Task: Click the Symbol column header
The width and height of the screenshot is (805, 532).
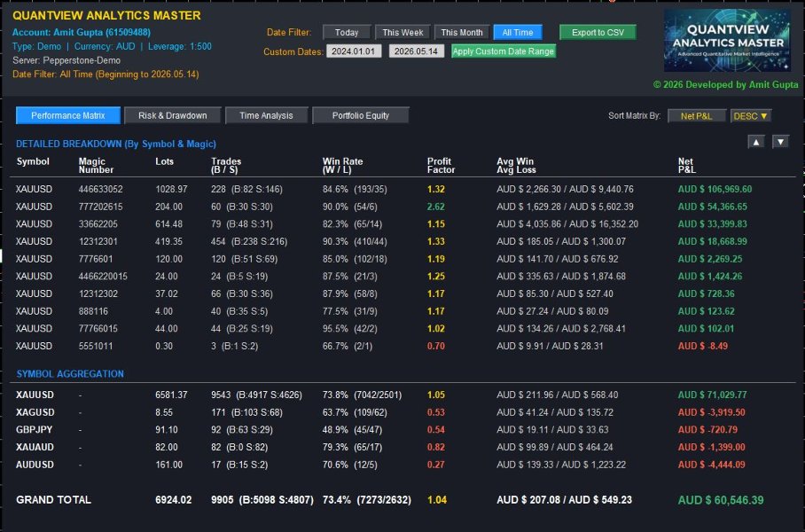Action: pos(33,161)
